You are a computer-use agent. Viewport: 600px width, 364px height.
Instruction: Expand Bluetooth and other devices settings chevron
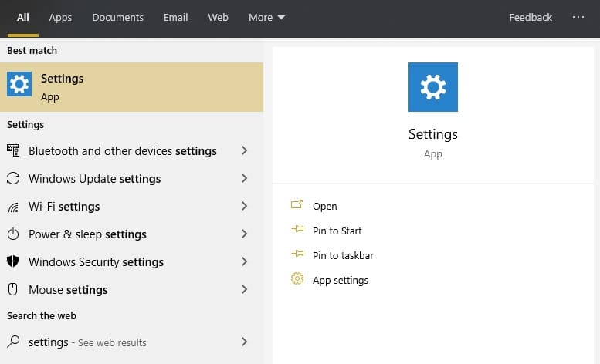click(x=244, y=151)
